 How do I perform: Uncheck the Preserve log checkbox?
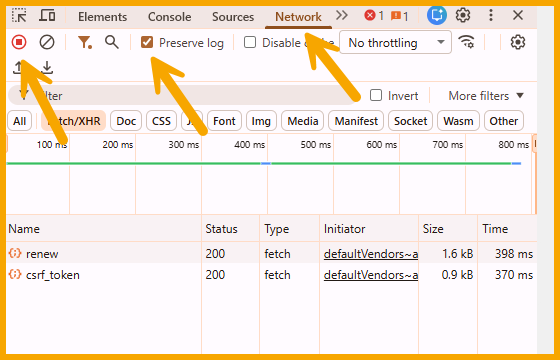click(x=147, y=42)
